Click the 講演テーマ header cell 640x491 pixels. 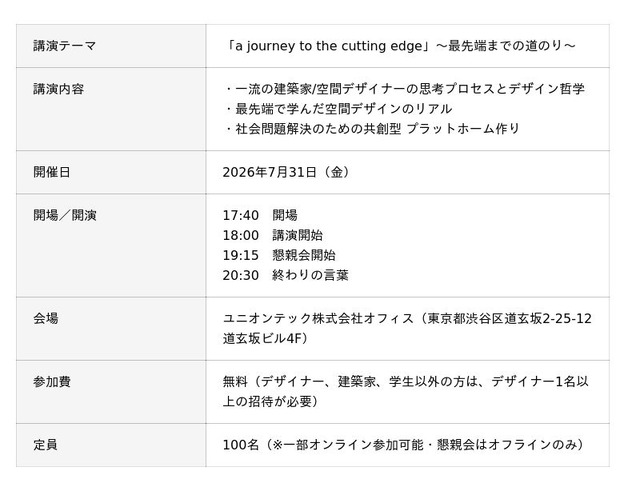(111, 46)
